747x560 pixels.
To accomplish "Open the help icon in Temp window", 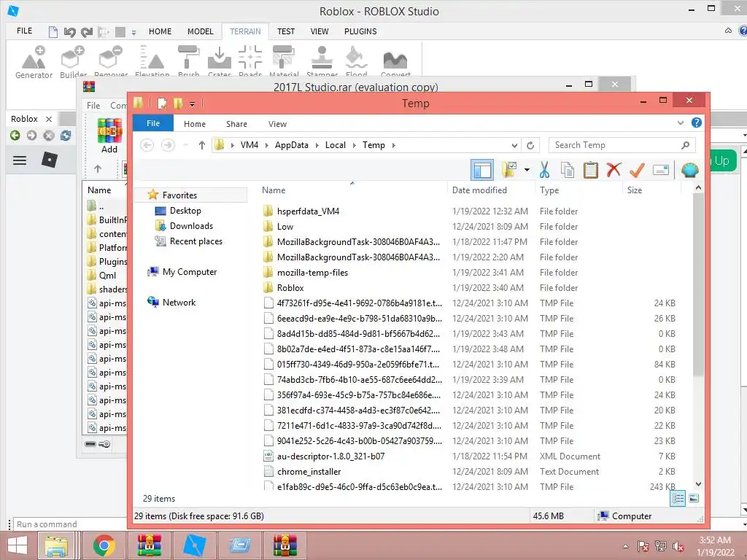I will tap(696, 122).
